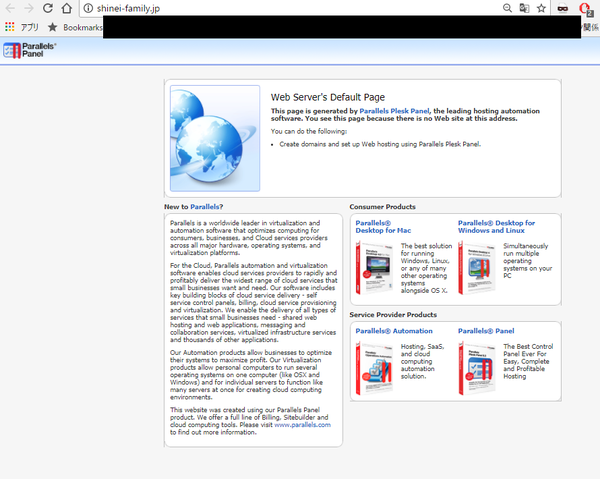This screenshot has width=600, height=479.
Task: Open the red extension icon with badge
Action: [x=585, y=9]
